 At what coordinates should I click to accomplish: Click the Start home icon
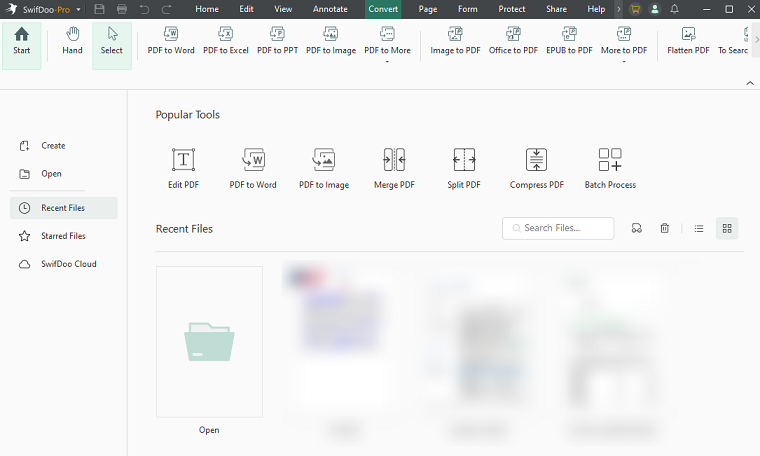point(21,34)
